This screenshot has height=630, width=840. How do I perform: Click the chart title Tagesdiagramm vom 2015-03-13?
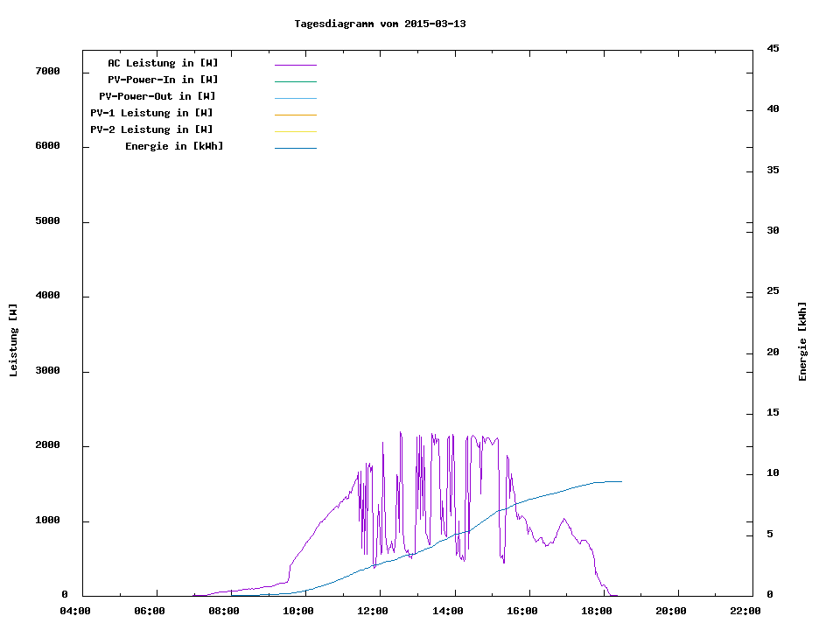point(380,24)
